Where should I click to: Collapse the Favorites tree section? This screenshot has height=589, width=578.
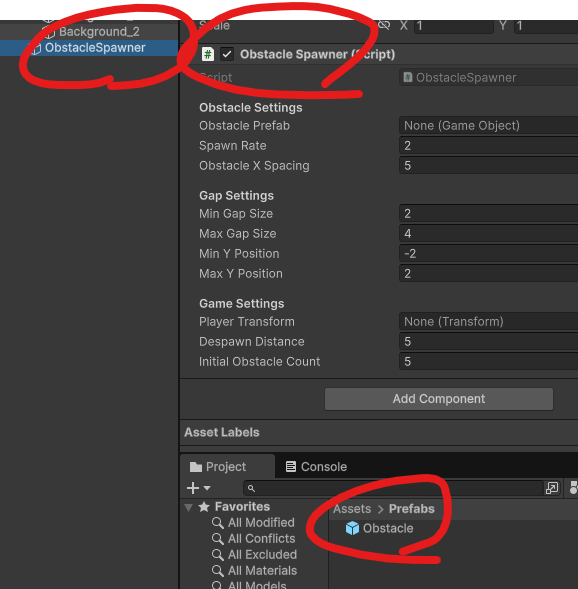(189, 507)
